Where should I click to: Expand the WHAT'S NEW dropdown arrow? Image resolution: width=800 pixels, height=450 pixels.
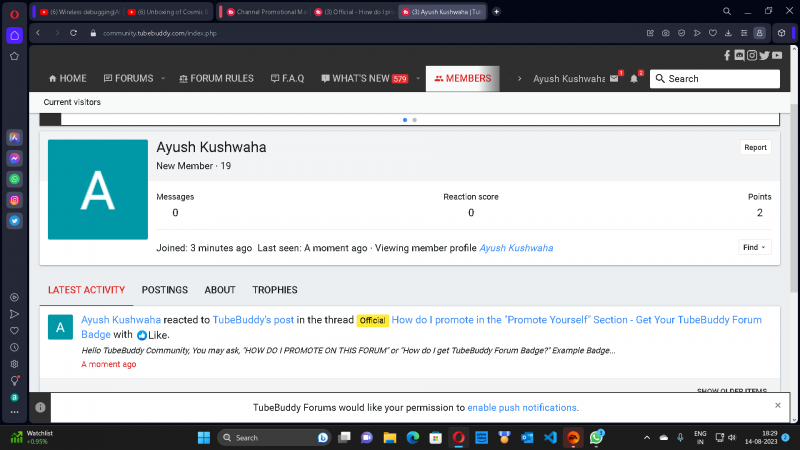coord(415,79)
